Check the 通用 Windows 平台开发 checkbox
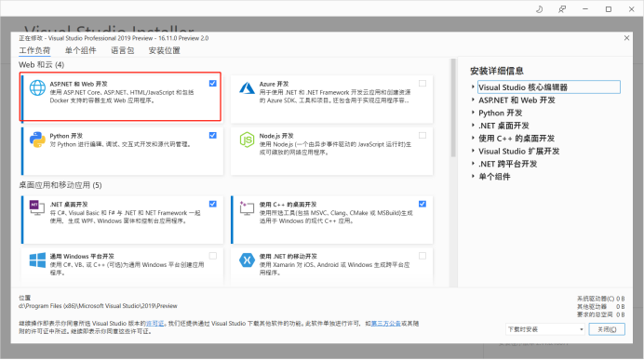The height and width of the screenshot is (360, 644). click(213, 256)
